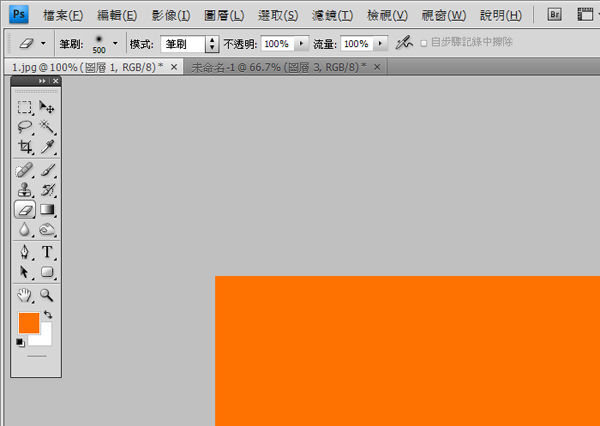The height and width of the screenshot is (426, 600).
Task: Select the Lasso tool
Action: click(24, 127)
